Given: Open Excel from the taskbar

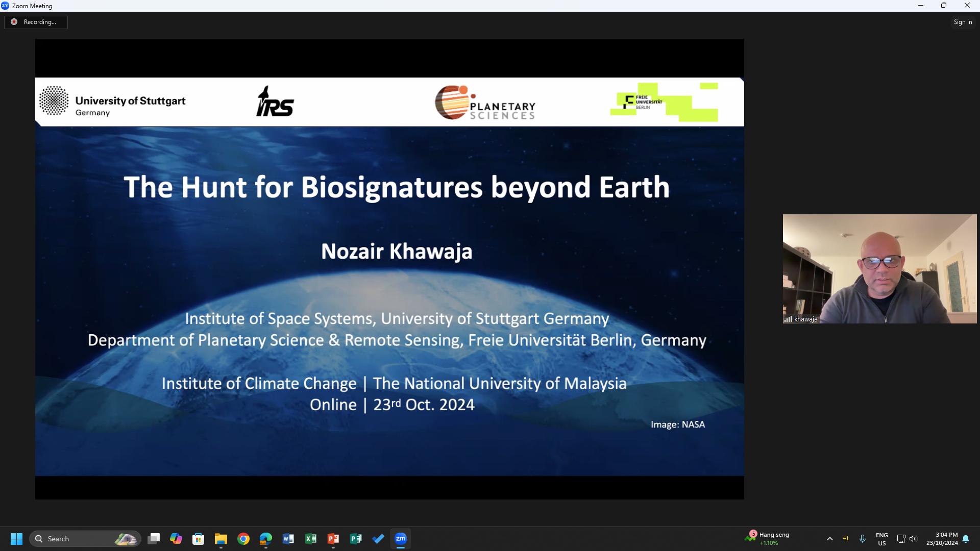Looking at the screenshot, I should [311, 539].
